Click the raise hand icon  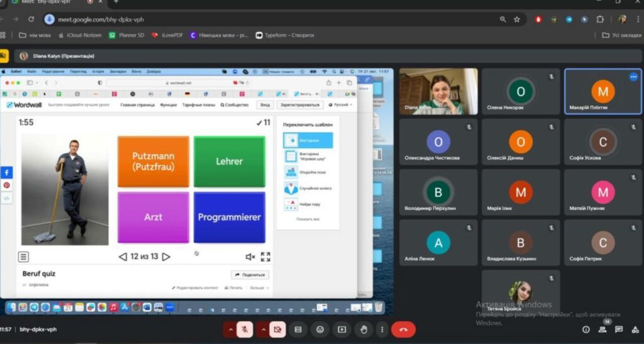click(364, 329)
